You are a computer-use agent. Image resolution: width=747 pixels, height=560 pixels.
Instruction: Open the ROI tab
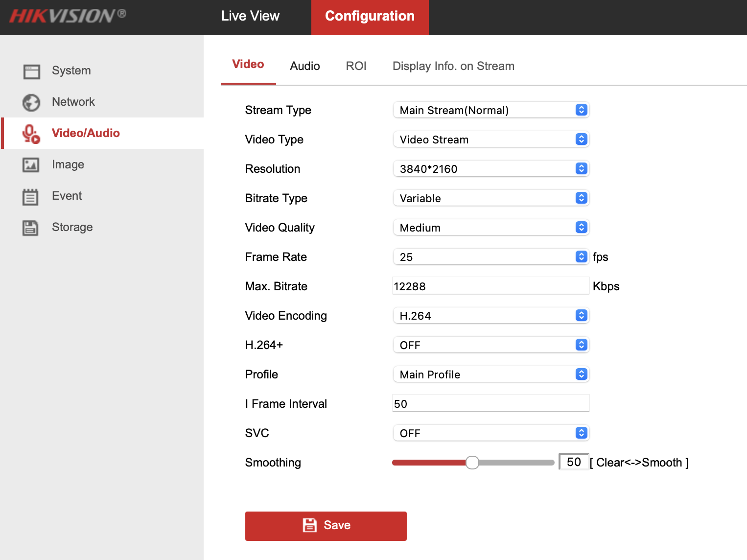[x=356, y=66]
